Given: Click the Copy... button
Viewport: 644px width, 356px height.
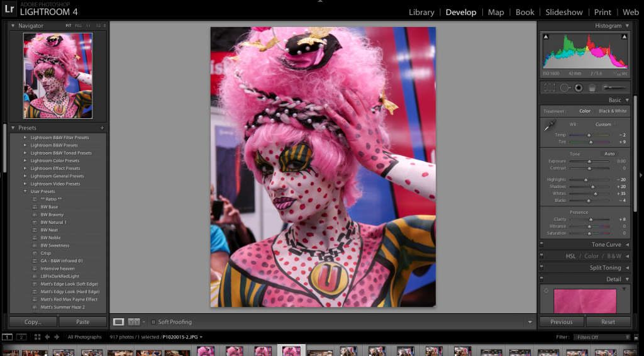Looking at the screenshot, I should 33,322.
